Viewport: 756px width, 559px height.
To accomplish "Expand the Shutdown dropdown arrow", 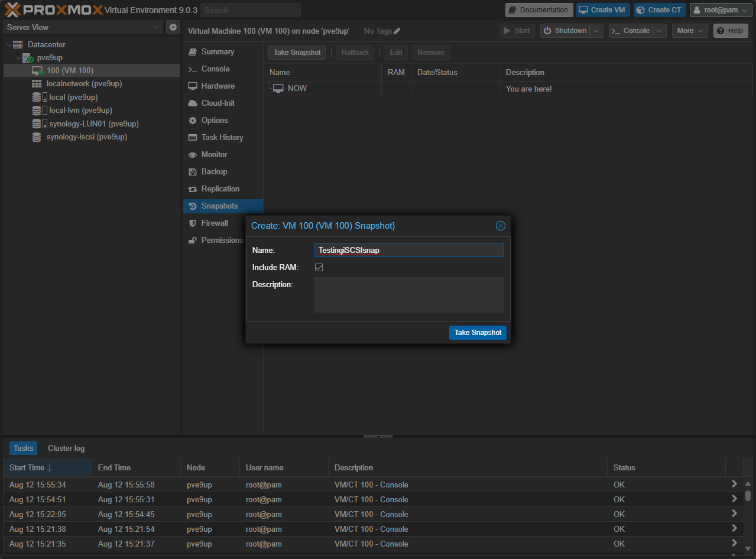I will click(x=596, y=30).
